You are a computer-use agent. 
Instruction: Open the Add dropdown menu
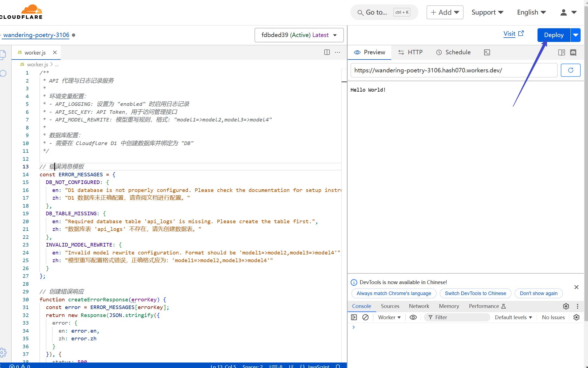click(x=445, y=12)
